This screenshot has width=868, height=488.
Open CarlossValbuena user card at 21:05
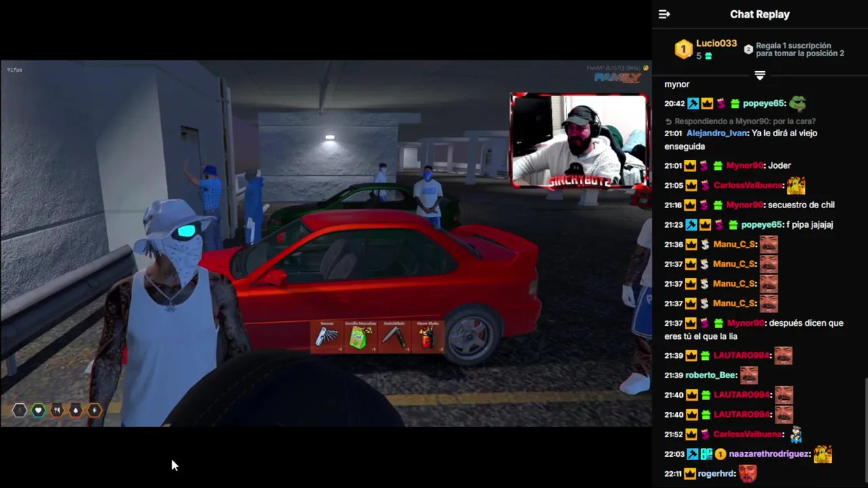[749, 185]
